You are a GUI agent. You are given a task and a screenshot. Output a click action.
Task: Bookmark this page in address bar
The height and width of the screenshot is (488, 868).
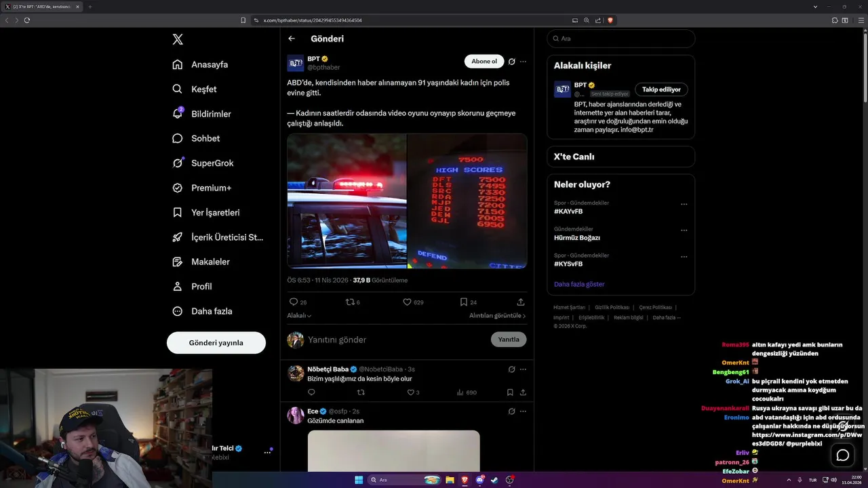(x=243, y=20)
